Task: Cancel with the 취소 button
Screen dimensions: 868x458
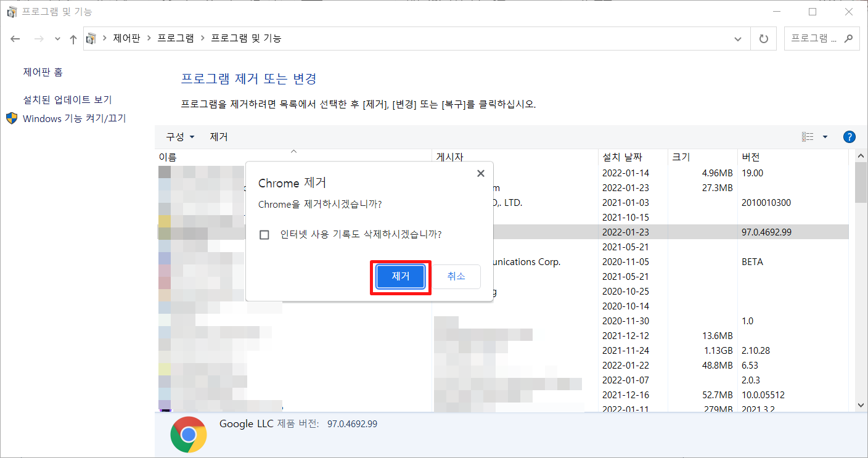Action: (x=456, y=277)
